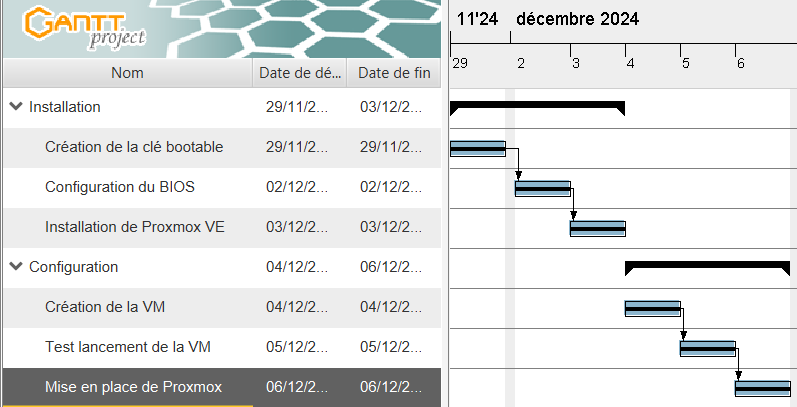Click the Date de début column header
The width and height of the screenshot is (797, 407).
tap(298, 73)
